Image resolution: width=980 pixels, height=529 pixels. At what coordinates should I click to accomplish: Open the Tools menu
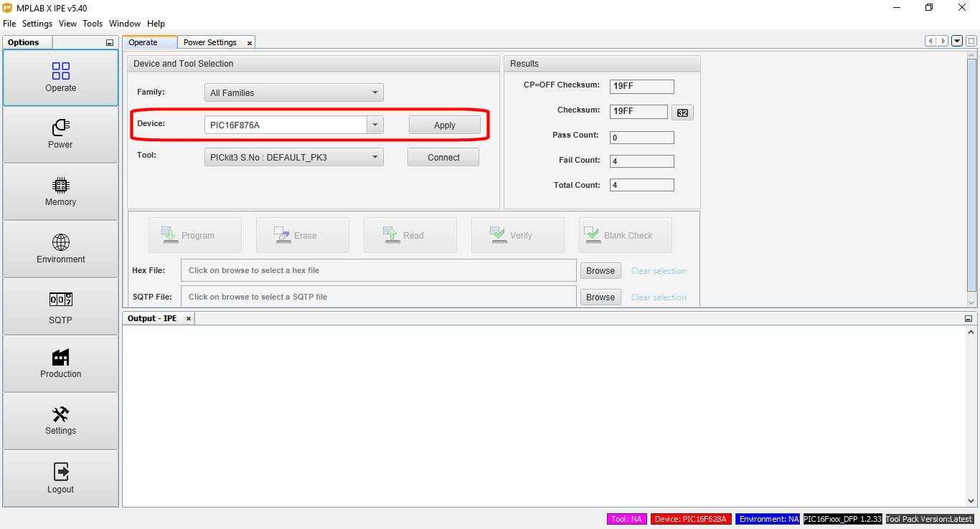coord(93,24)
